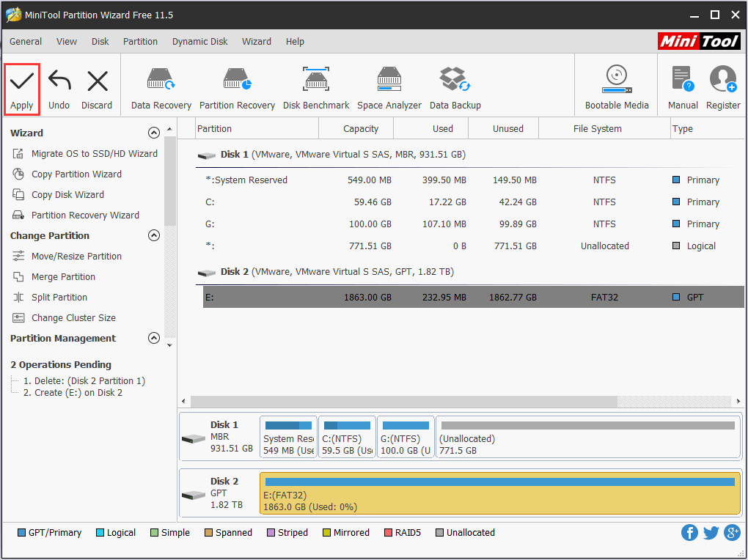Image resolution: width=748 pixels, height=560 pixels.
Task: Sort by the Partition column header
Action: [x=257, y=129]
